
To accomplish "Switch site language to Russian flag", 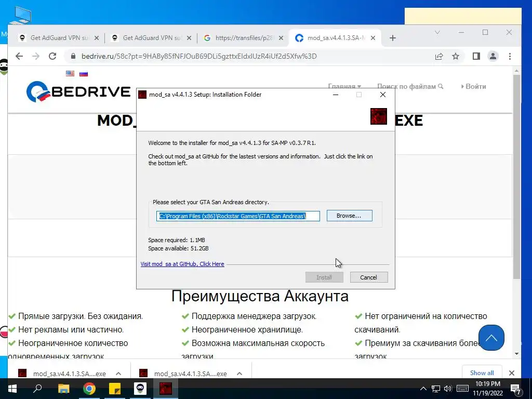I will 84,73.
